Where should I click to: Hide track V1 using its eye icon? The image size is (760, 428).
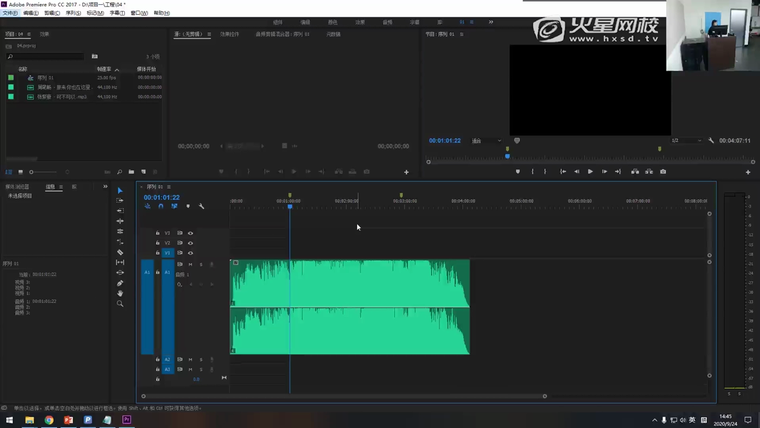190,253
